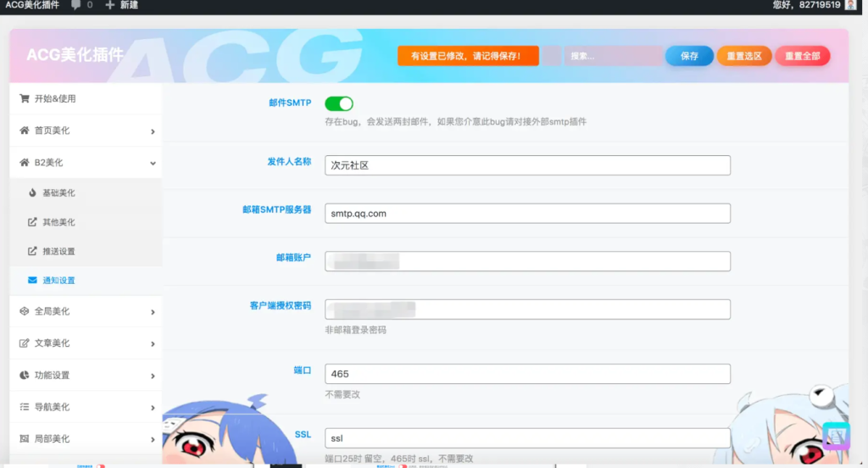This screenshot has height=468, width=868.
Task: Click the external-link icon beside 其他美化
Action: pos(33,222)
